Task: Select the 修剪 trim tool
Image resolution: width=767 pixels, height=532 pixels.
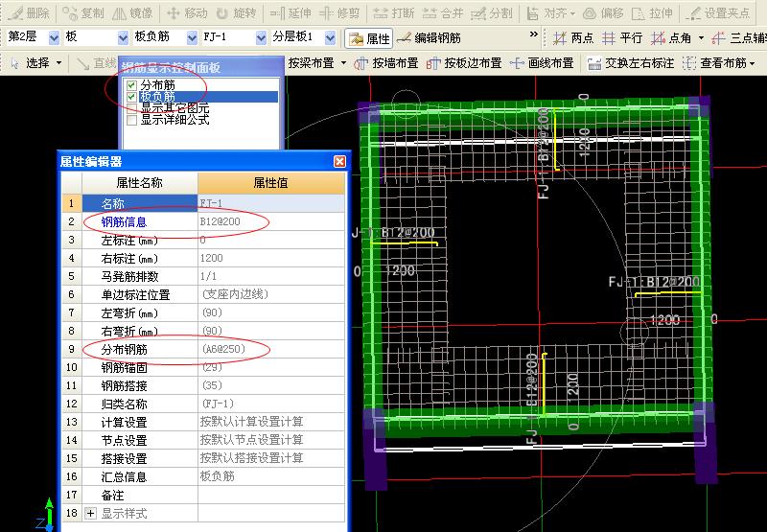Action: (339, 12)
